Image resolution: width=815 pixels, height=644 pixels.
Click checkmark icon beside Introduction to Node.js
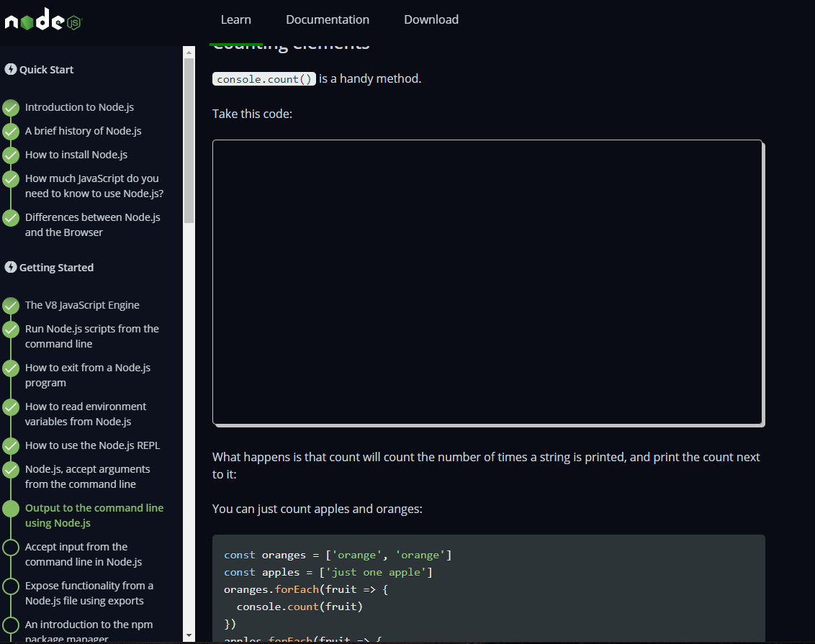pos(11,107)
